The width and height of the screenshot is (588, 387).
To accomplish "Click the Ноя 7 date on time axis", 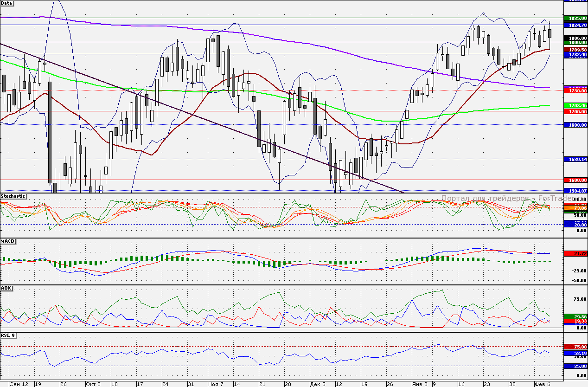I will point(216,384).
